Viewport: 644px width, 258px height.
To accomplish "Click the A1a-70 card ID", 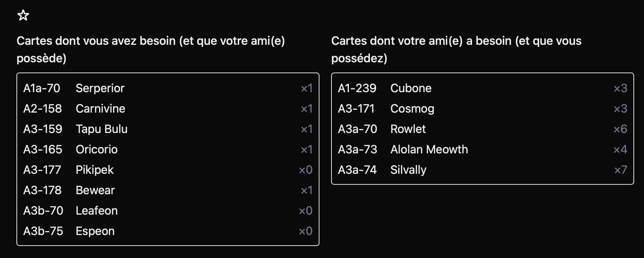I will (42, 88).
